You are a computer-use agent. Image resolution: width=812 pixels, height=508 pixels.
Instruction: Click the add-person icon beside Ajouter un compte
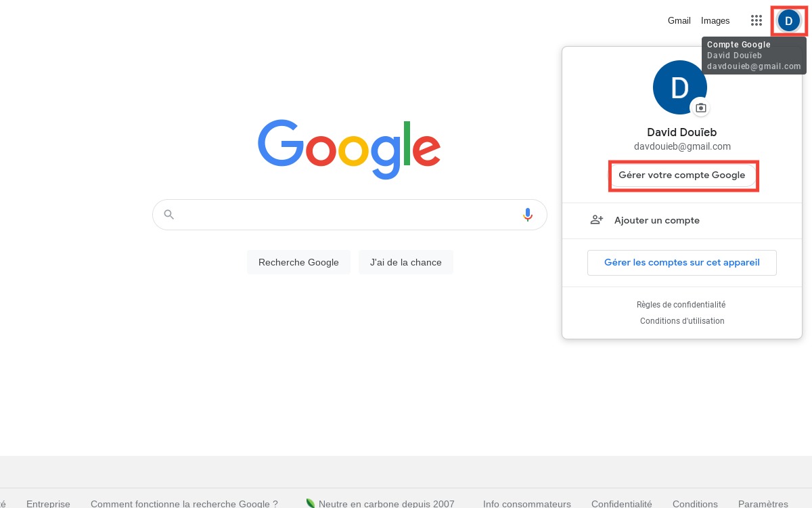click(x=596, y=220)
